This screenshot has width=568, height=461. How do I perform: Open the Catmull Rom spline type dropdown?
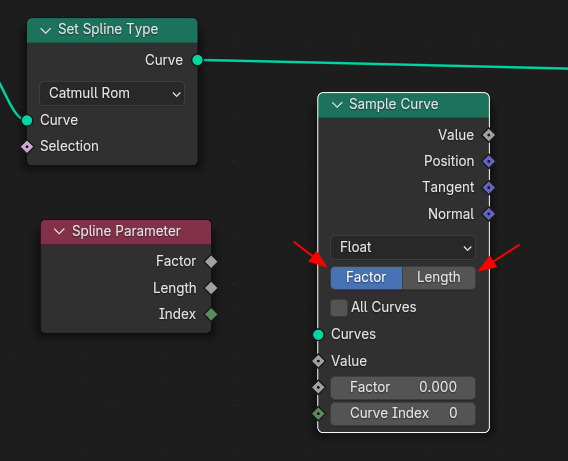click(x=112, y=93)
